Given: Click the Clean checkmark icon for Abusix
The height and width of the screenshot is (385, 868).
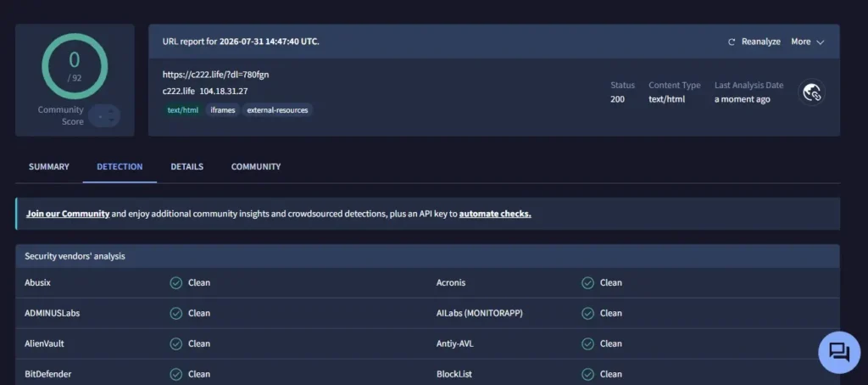Looking at the screenshot, I should pyautogui.click(x=176, y=283).
